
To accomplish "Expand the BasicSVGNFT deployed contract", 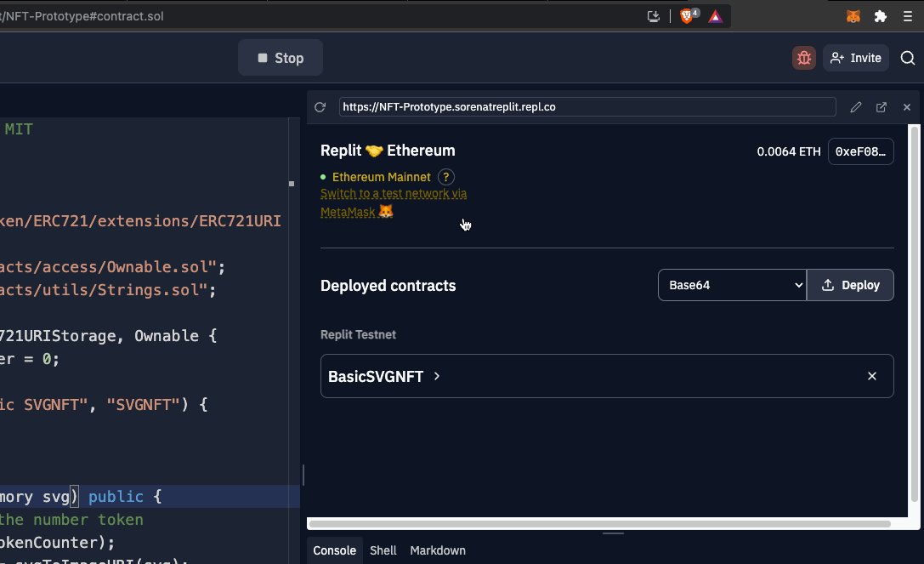I will pyautogui.click(x=384, y=376).
